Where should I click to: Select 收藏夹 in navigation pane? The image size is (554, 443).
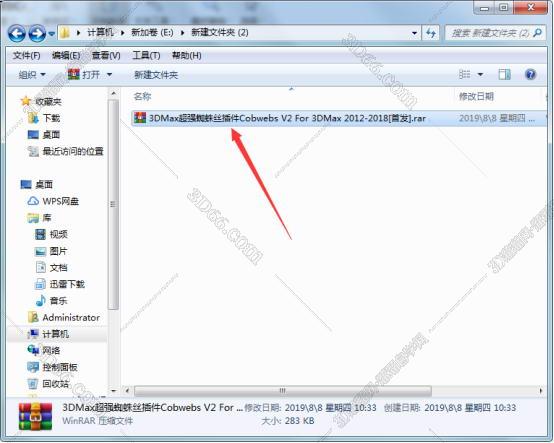(x=48, y=102)
